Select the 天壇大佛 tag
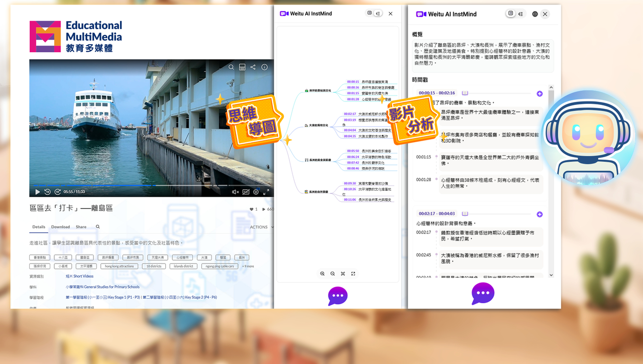 (158, 257)
